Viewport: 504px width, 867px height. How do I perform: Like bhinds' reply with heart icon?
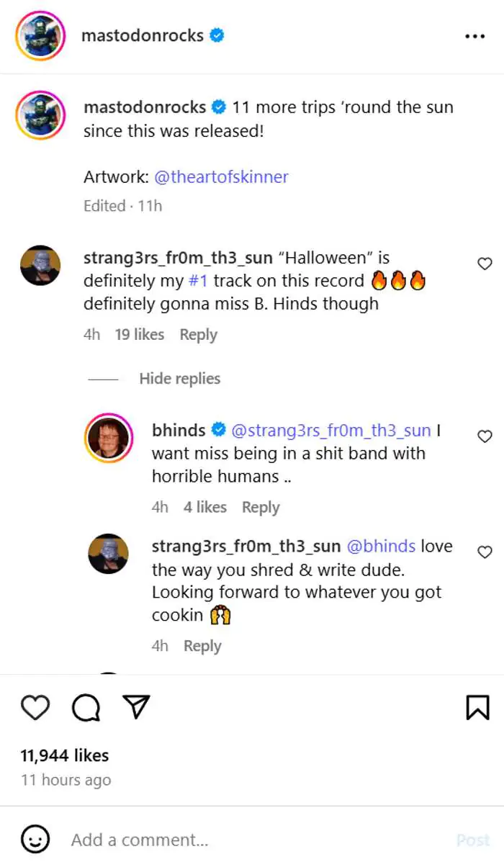point(485,436)
